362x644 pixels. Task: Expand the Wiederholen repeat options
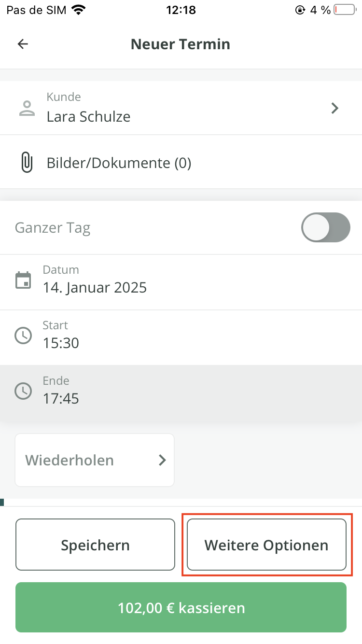(95, 460)
